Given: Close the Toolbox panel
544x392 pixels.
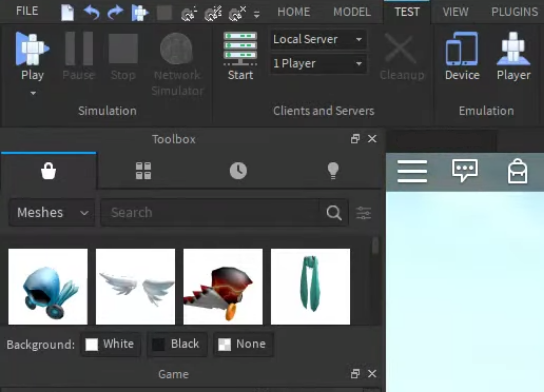Looking at the screenshot, I should click(x=372, y=139).
